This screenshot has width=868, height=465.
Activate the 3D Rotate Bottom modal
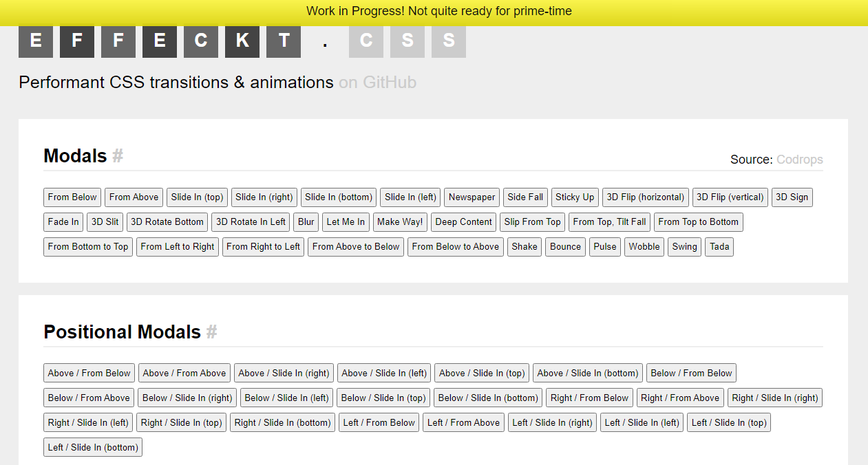coord(167,221)
